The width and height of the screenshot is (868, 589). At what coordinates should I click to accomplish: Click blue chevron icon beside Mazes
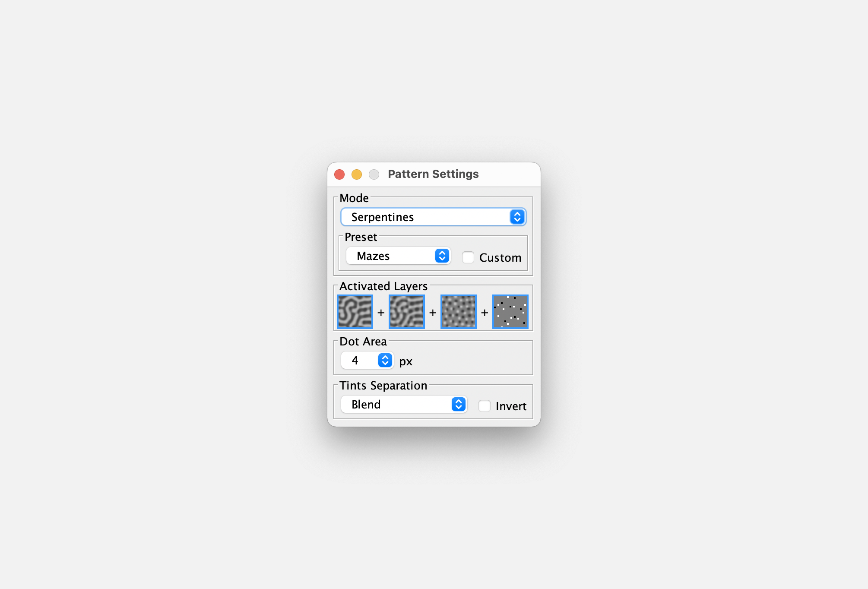(442, 256)
